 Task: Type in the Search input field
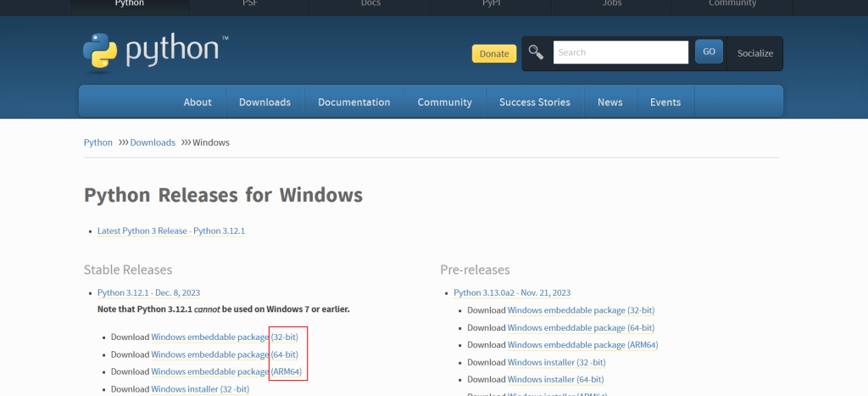pyautogui.click(x=620, y=53)
